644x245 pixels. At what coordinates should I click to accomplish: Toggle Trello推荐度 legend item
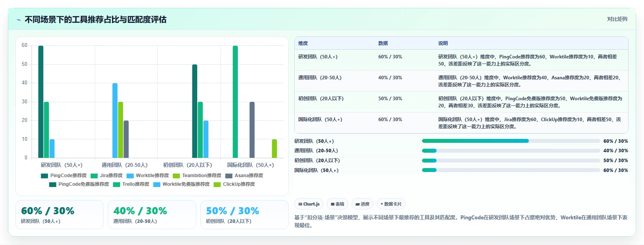131,184
